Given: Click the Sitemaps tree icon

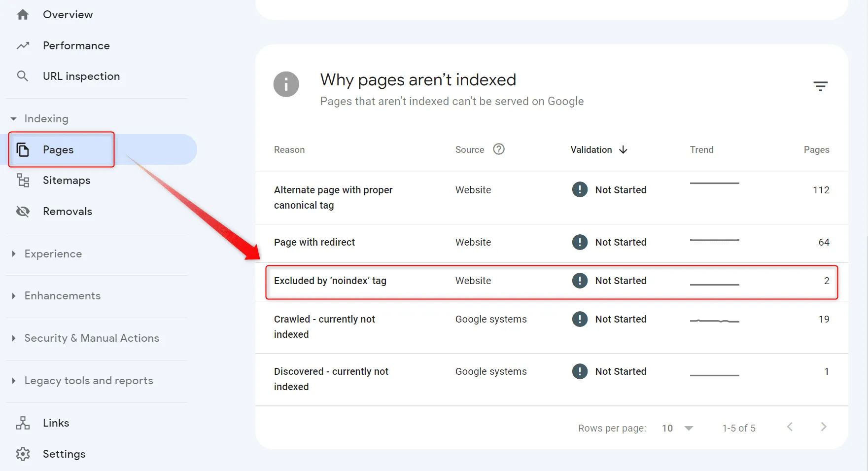Looking at the screenshot, I should [23, 181].
